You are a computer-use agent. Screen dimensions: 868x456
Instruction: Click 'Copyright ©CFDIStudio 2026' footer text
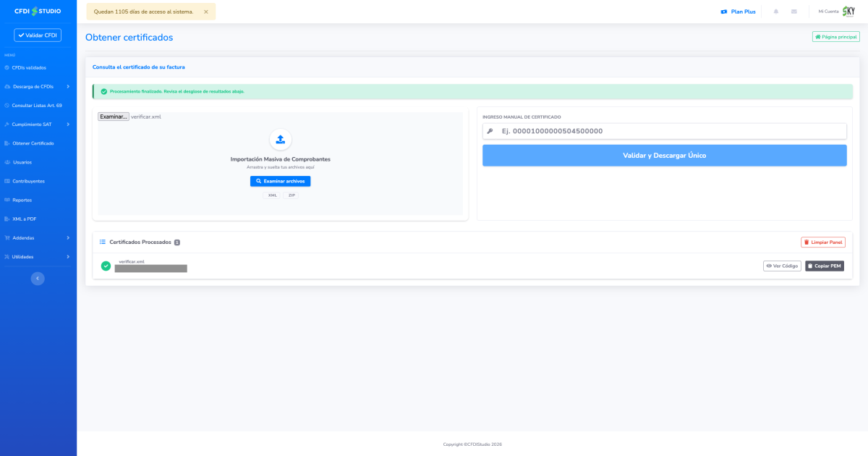coord(472,444)
